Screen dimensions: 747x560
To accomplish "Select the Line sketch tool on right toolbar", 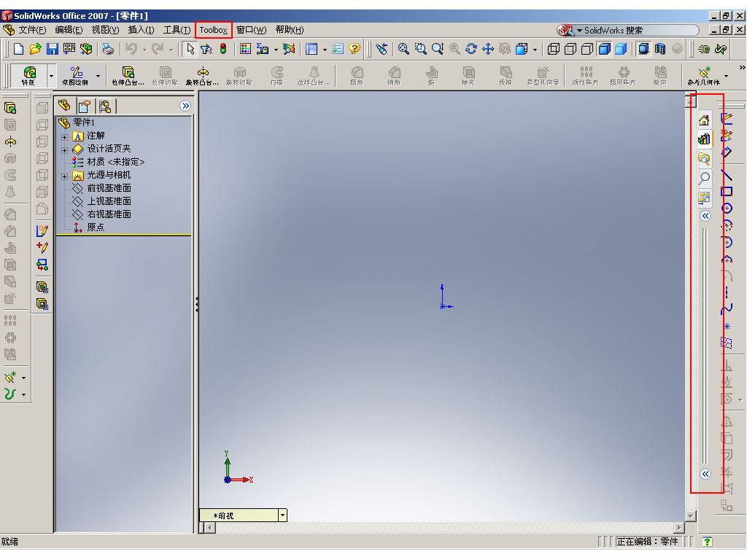I will pos(727,175).
